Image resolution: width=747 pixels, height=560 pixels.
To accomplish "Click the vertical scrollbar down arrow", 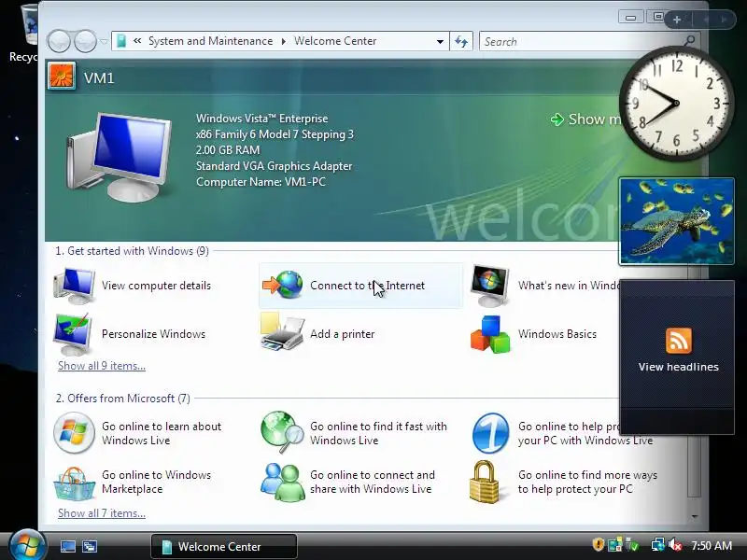I will pos(695,516).
